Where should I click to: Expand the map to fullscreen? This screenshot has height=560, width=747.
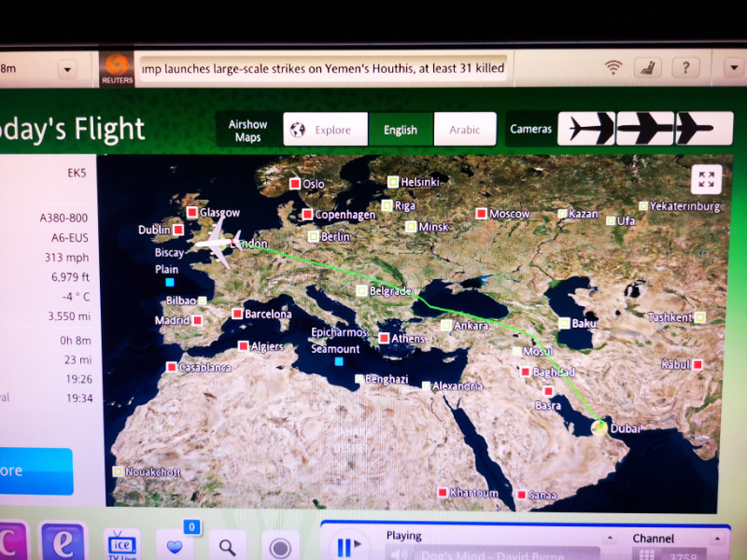pyautogui.click(x=706, y=179)
